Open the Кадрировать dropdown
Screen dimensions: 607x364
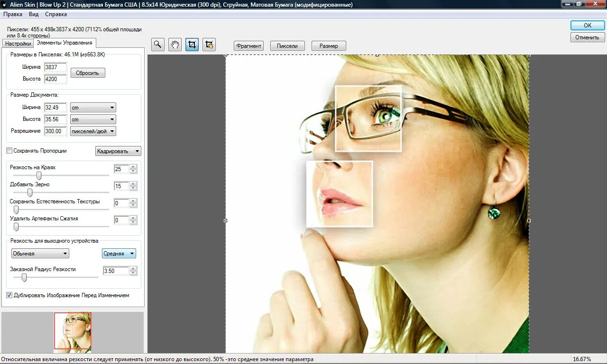[x=118, y=151]
